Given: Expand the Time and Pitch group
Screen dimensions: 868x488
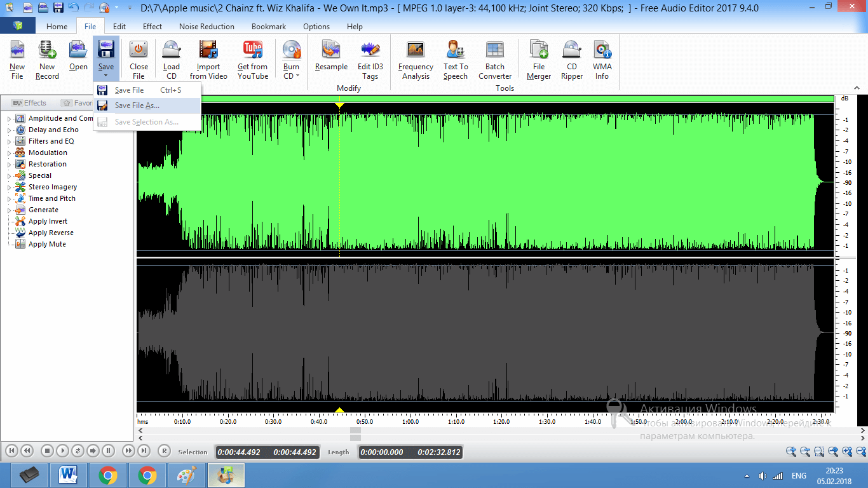Looking at the screenshot, I should click(10, 199).
